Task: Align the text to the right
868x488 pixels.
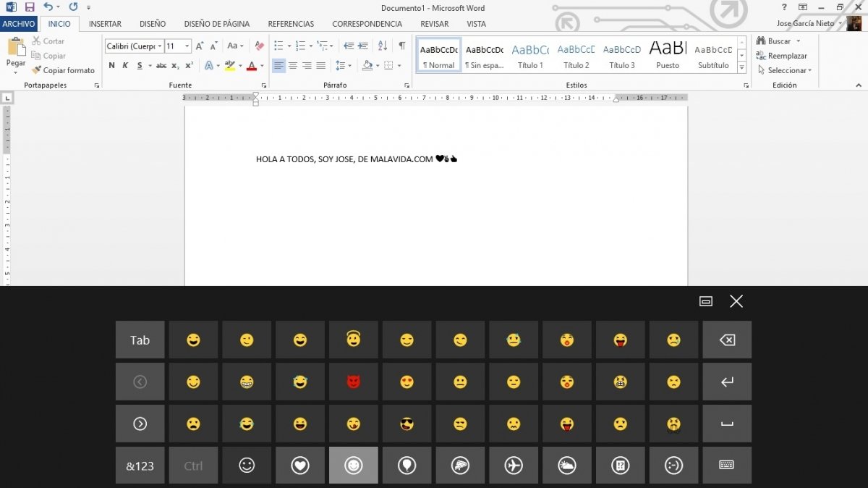Action: [x=307, y=65]
